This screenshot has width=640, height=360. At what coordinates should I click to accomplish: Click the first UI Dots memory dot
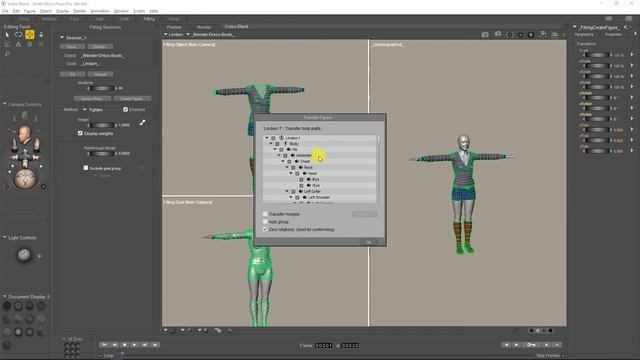click(x=67, y=346)
